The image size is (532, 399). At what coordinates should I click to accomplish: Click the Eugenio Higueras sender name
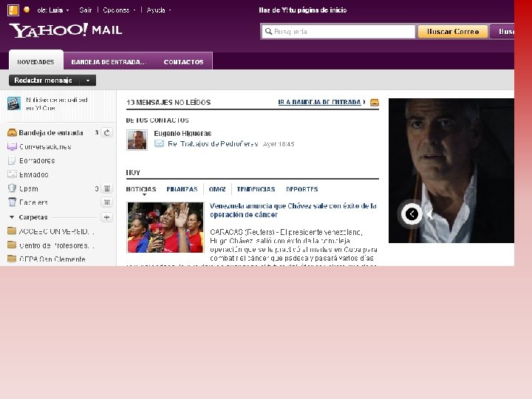183,133
